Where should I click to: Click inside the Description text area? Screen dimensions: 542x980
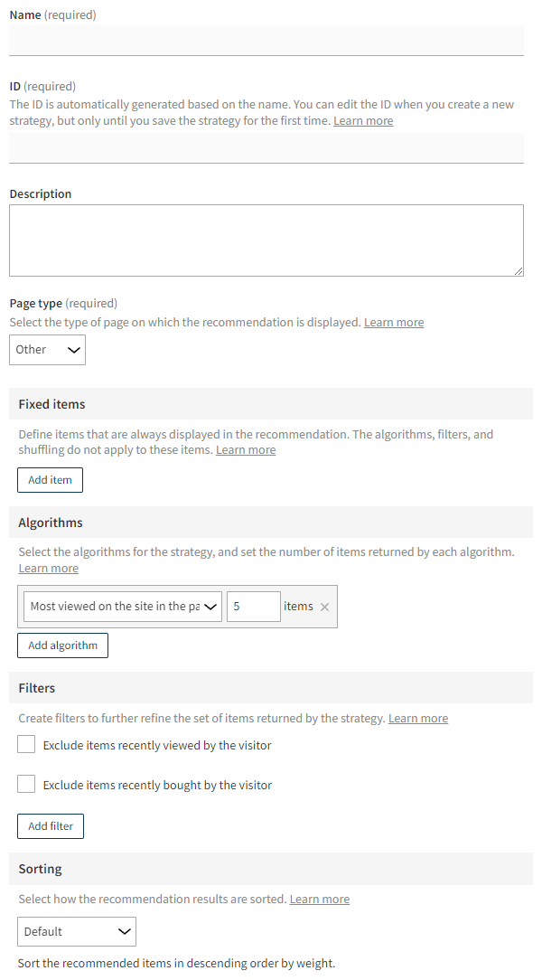point(266,240)
